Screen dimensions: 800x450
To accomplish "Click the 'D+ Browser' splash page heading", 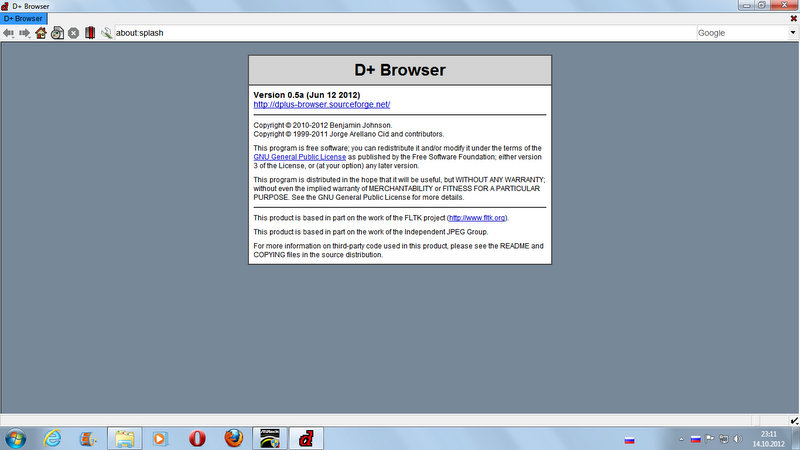I will [400, 70].
